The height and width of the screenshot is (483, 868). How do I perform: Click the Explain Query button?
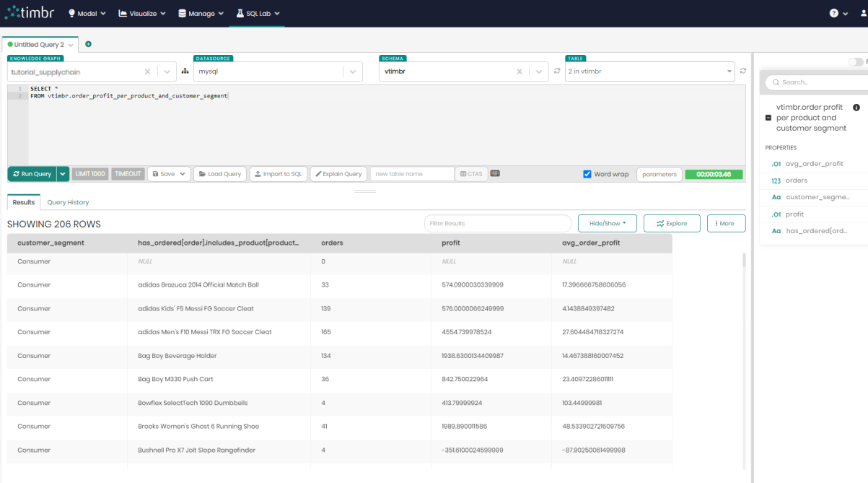pos(338,174)
